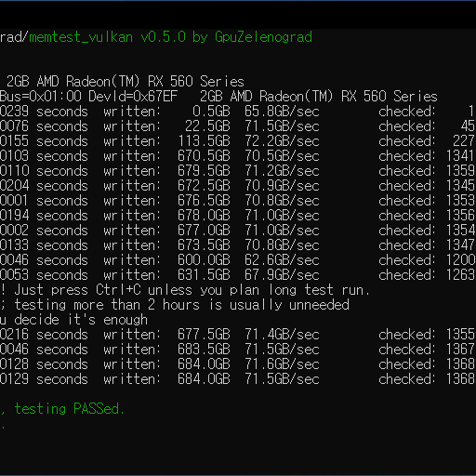This screenshot has height=476, width=476.
Task: Click the green memtest_vulkan v0.5.0 title text
Action: click(107, 37)
